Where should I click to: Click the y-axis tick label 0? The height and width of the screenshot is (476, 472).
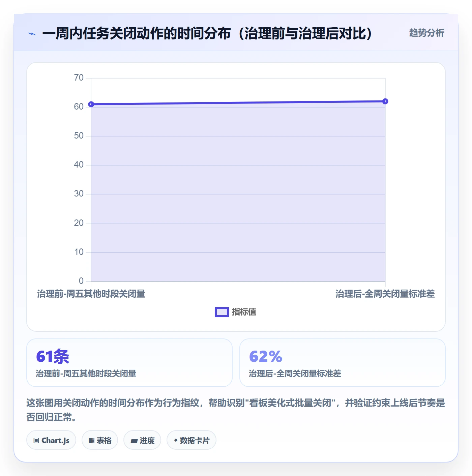point(81,281)
